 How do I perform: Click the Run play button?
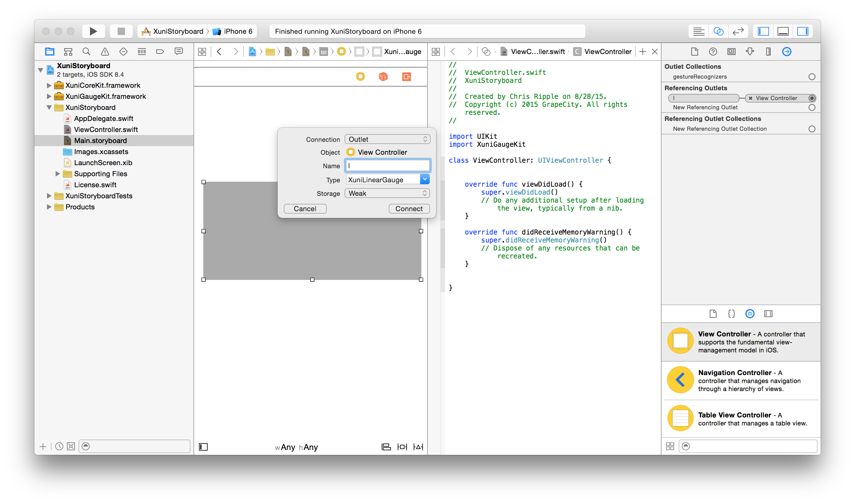(x=93, y=31)
